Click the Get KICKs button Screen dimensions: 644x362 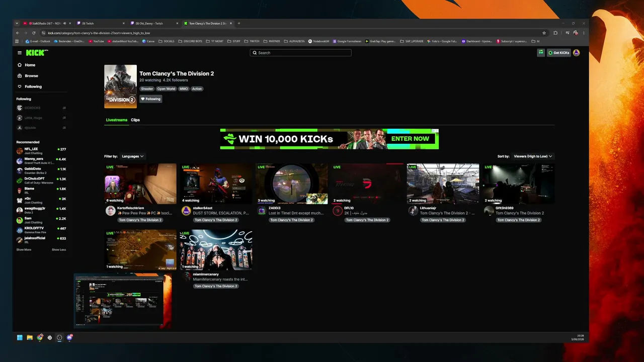pyautogui.click(x=558, y=52)
